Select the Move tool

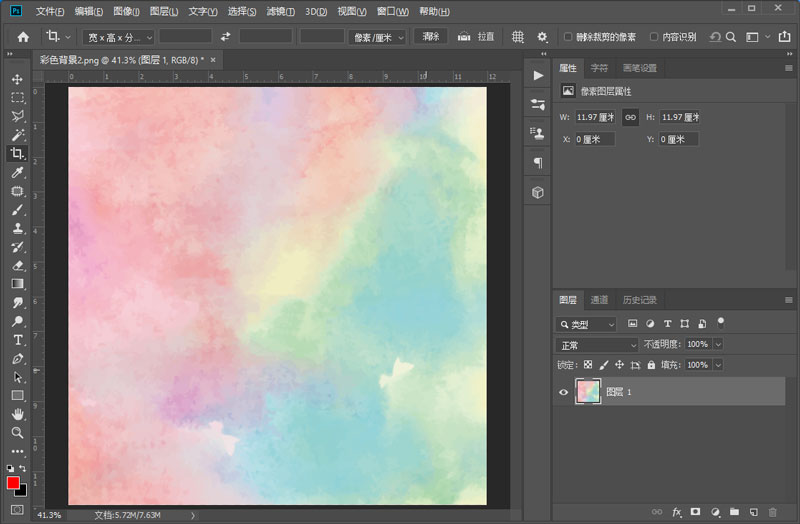tap(17, 79)
